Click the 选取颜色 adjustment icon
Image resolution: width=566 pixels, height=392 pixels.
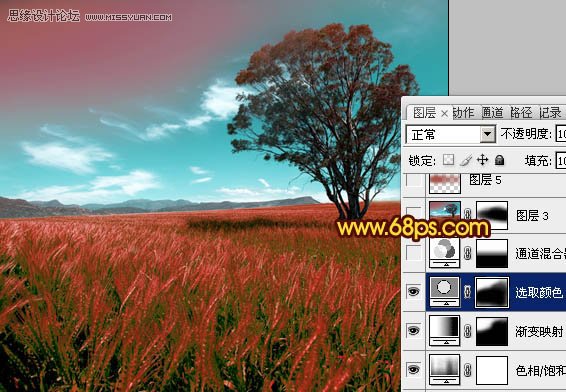(444, 292)
